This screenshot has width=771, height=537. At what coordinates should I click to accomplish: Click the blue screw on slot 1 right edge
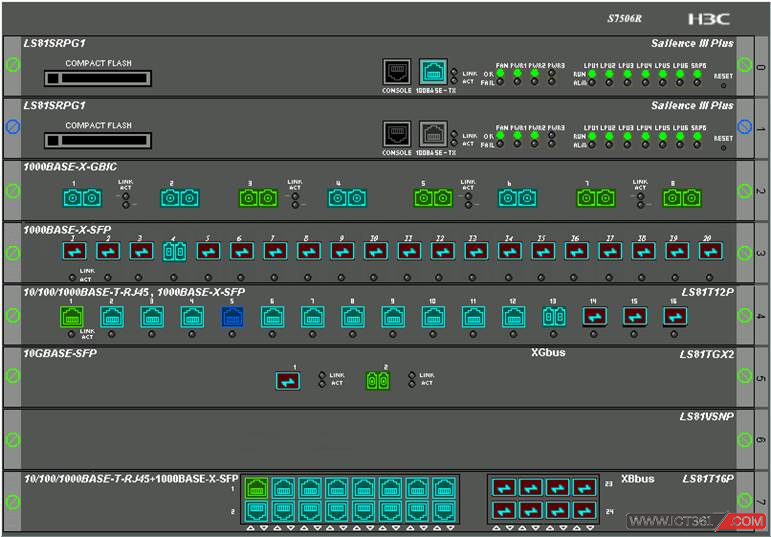pyautogui.click(x=745, y=127)
